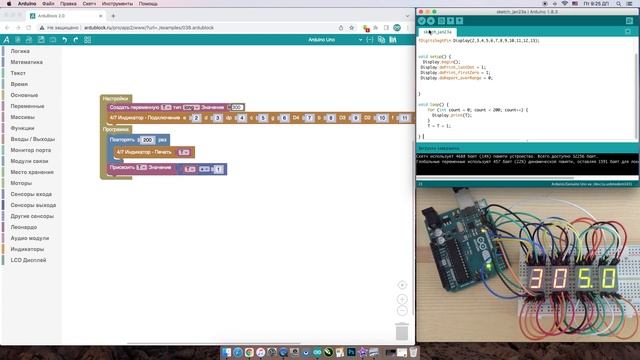Click the value field of the variable creation block
Viewport: 640px width, 360px height.
tap(236, 107)
